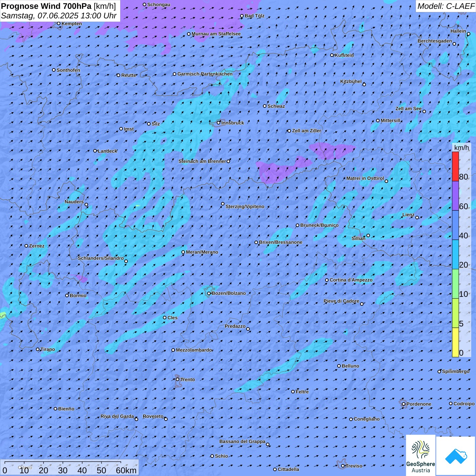Click the 'Mezzolombardo' label
The height and width of the screenshot is (476, 476).
click(x=194, y=350)
